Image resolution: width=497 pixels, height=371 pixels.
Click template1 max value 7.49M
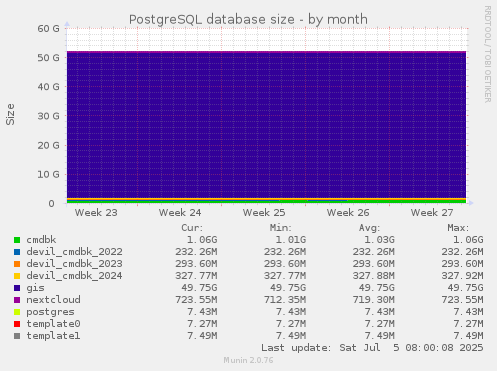coord(468,336)
